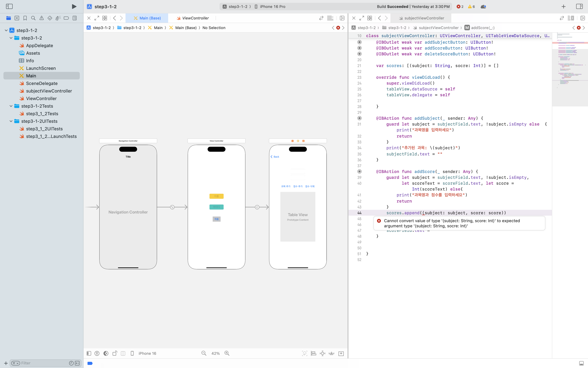Image resolution: width=588 pixels, height=368 pixels.
Task: Collapse the step3-1-2UITests folder
Action: (x=11, y=121)
